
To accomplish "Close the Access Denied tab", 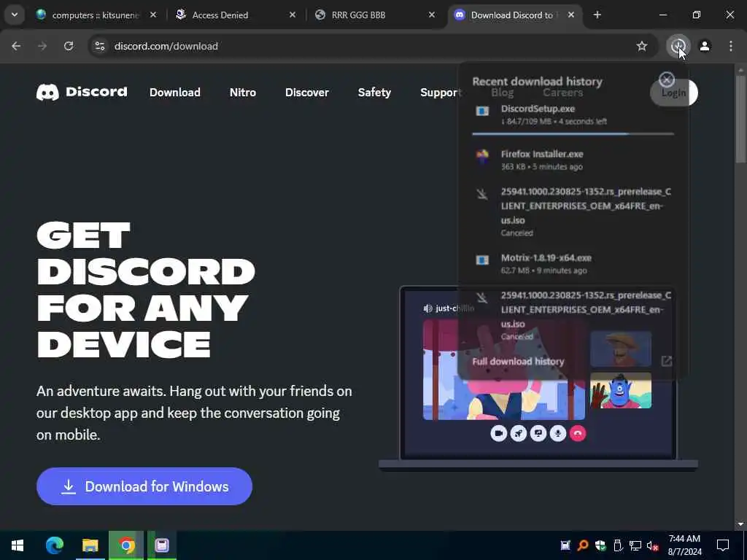I will [293, 15].
